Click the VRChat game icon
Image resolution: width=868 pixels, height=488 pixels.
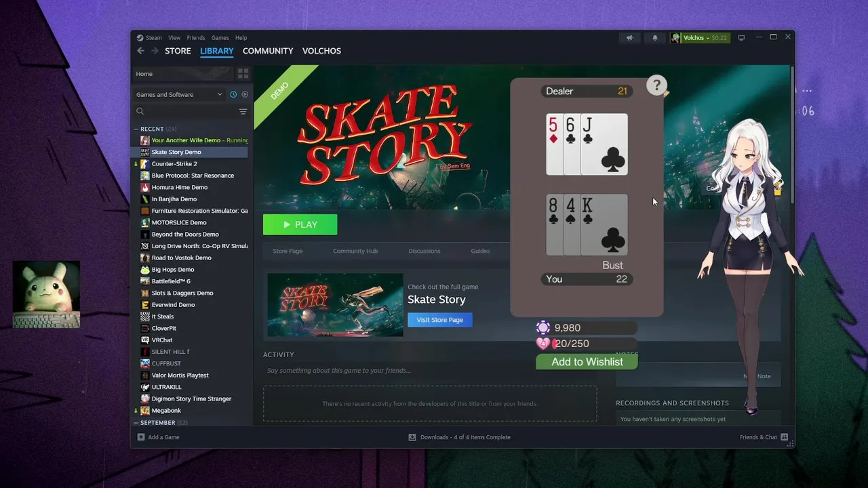[145, 340]
